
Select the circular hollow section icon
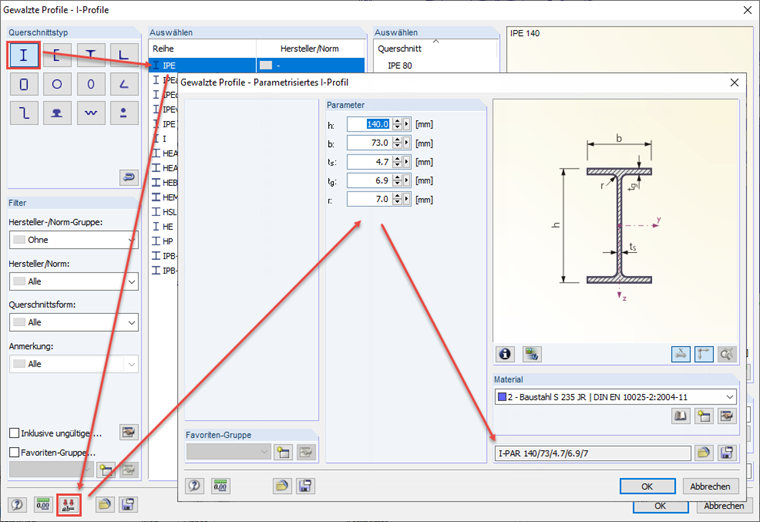[57, 84]
